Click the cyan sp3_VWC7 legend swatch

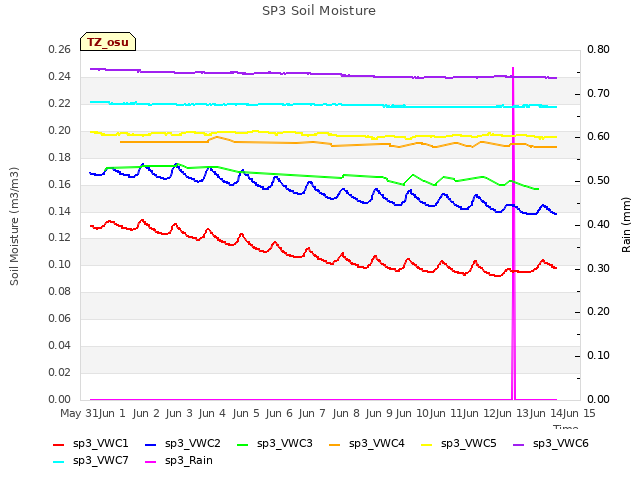(x=59, y=462)
